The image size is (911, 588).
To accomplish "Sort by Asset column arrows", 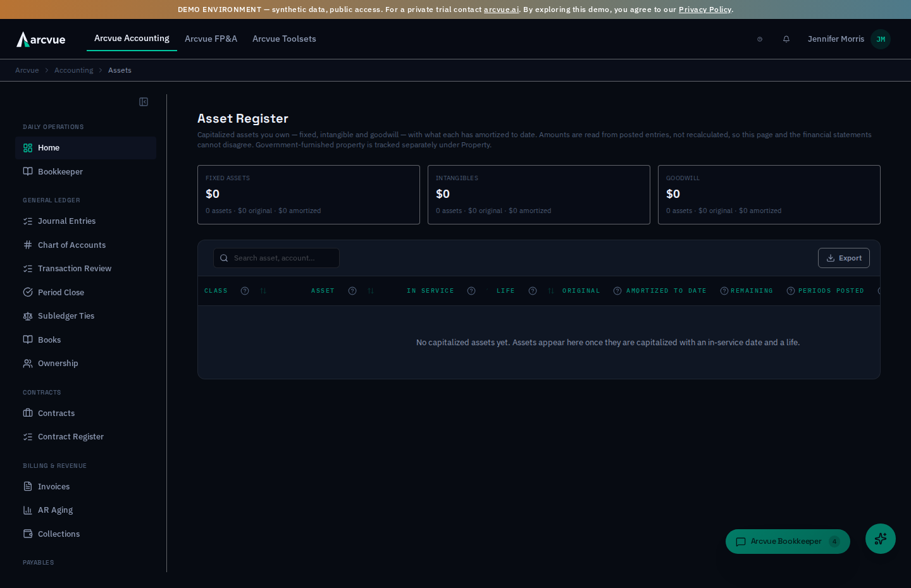I will click(371, 291).
